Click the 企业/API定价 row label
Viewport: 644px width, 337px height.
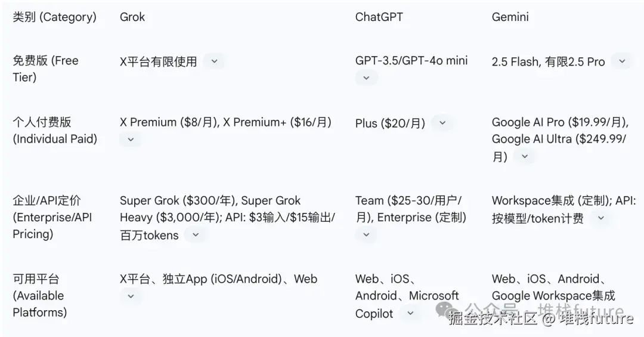click(52, 217)
